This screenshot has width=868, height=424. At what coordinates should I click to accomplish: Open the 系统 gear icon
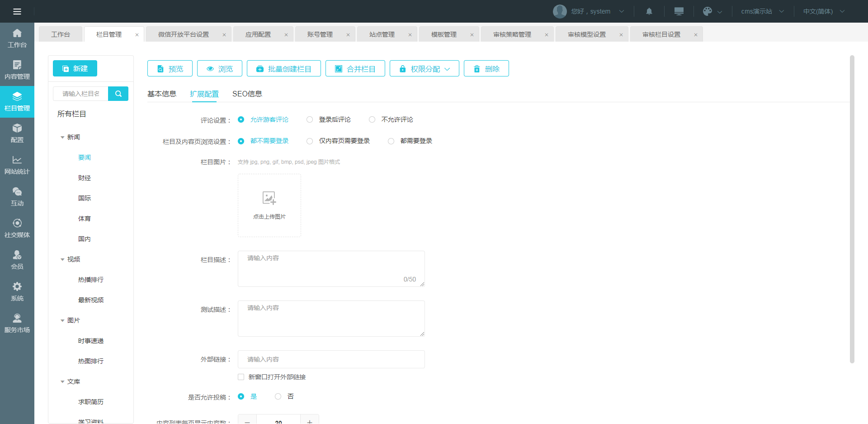17,292
